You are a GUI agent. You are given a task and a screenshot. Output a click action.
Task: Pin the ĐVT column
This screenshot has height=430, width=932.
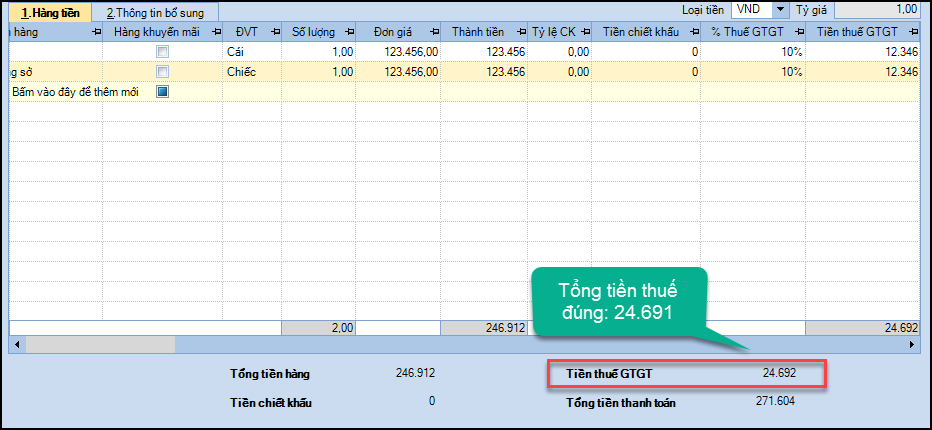click(x=275, y=32)
